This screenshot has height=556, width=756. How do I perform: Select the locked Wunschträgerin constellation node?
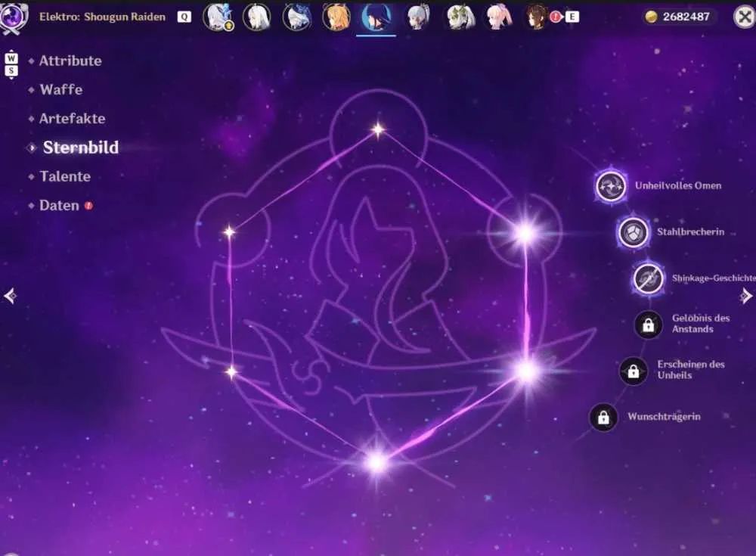(603, 418)
